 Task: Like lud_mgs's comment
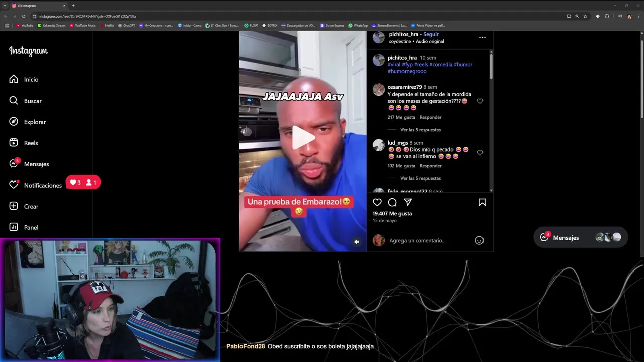pyautogui.click(x=480, y=153)
